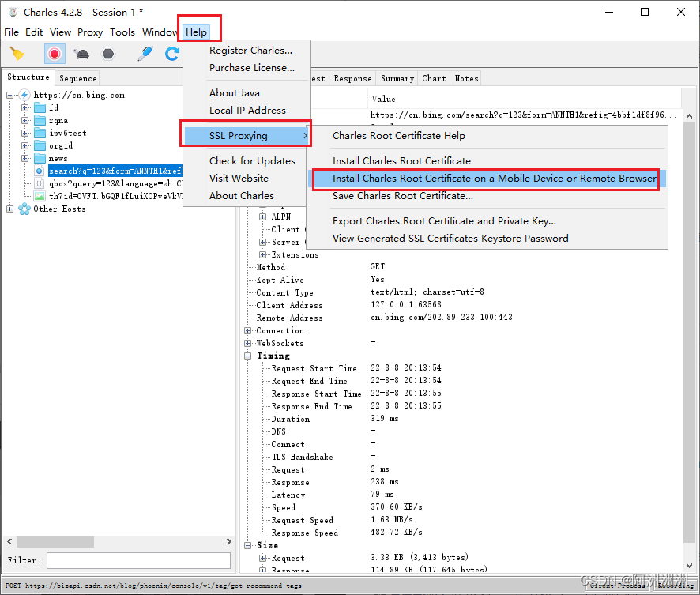
Task: Expand the ipv6test folder
Action: point(24,133)
